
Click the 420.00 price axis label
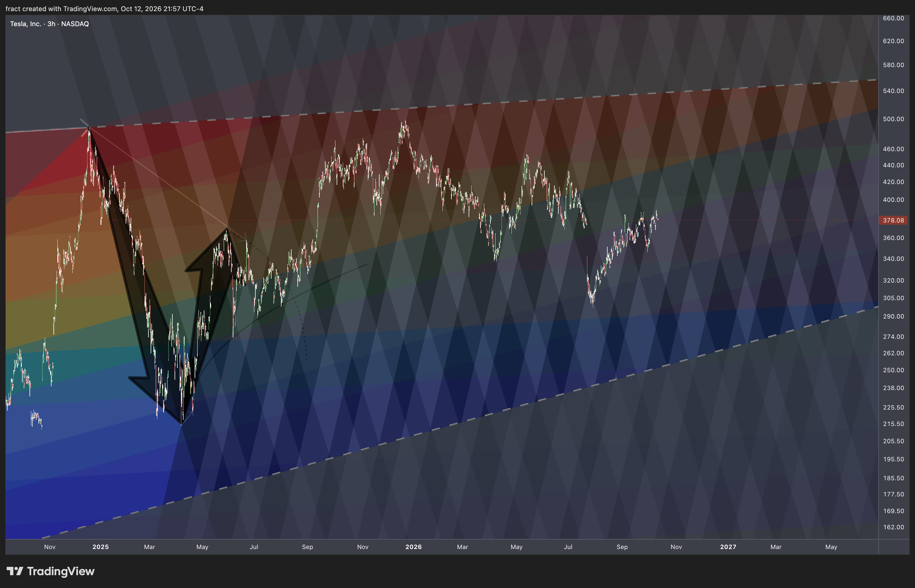(893, 182)
